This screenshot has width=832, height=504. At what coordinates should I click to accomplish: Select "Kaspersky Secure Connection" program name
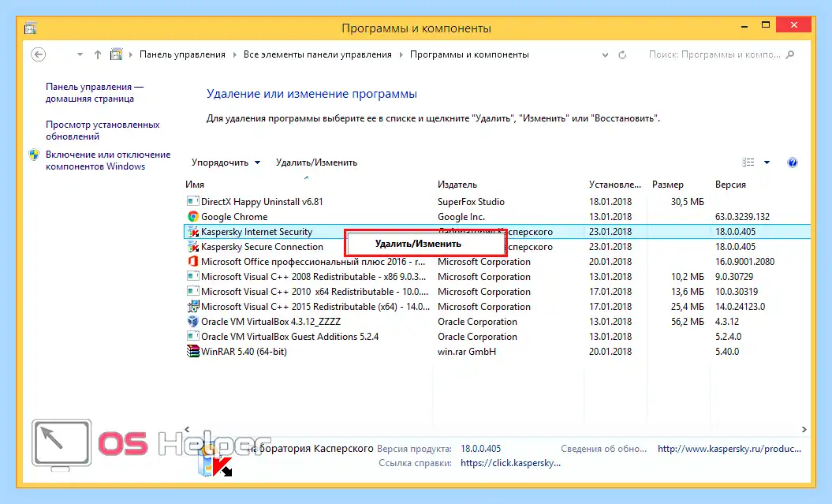(x=262, y=247)
